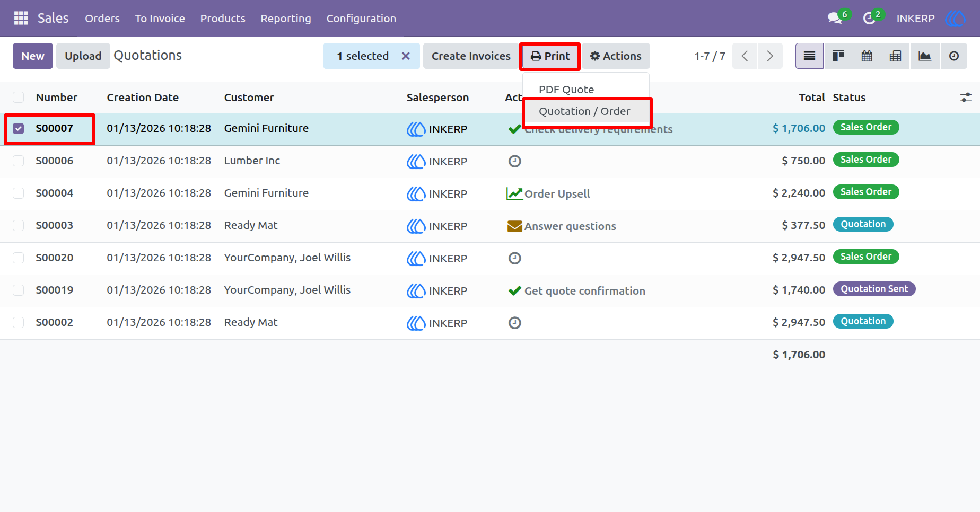The width and height of the screenshot is (980, 512).
Task: Open the Reporting menu
Action: pos(286,19)
